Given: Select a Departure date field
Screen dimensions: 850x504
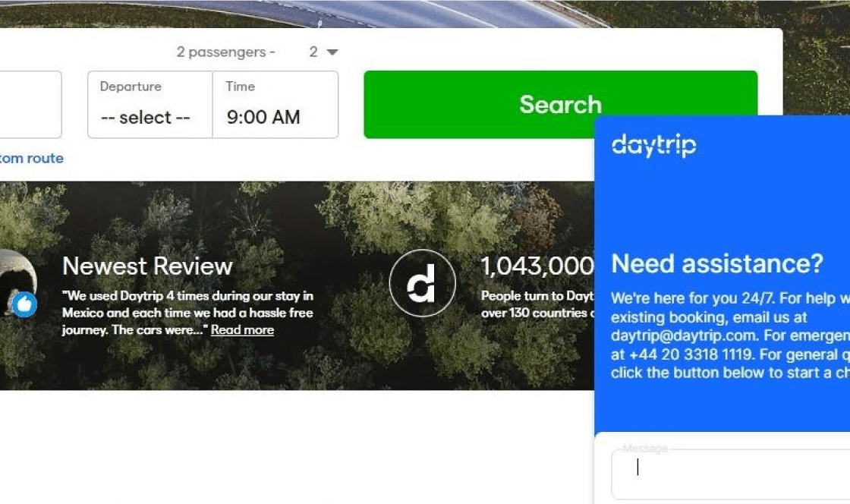Looking at the screenshot, I should tap(150, 105).
